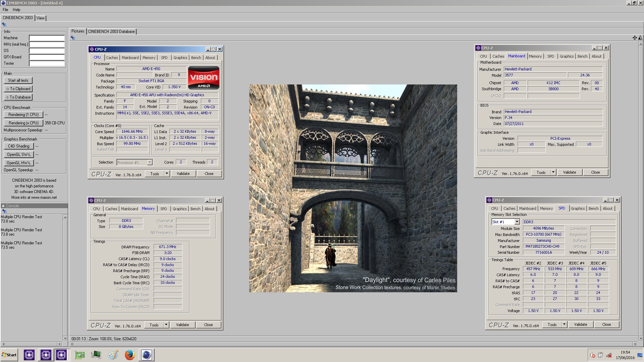Open the Slot #1 dropdown in SPD window
Screen dimensions: 644x362
pyautogui.click(x=517, y=222)
